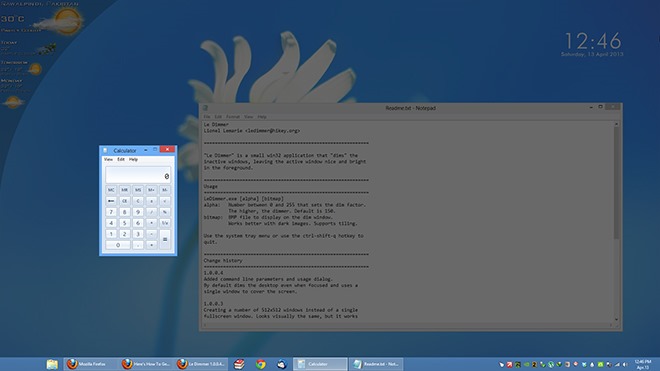
Task: Switch to the Readme.txt Notepad taskbar button
Action: tap(376, 364)
